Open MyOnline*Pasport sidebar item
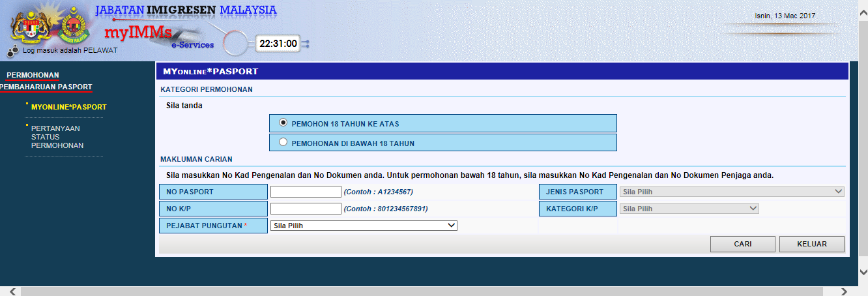This screenshot has width=868, height=296. (68, 107)
